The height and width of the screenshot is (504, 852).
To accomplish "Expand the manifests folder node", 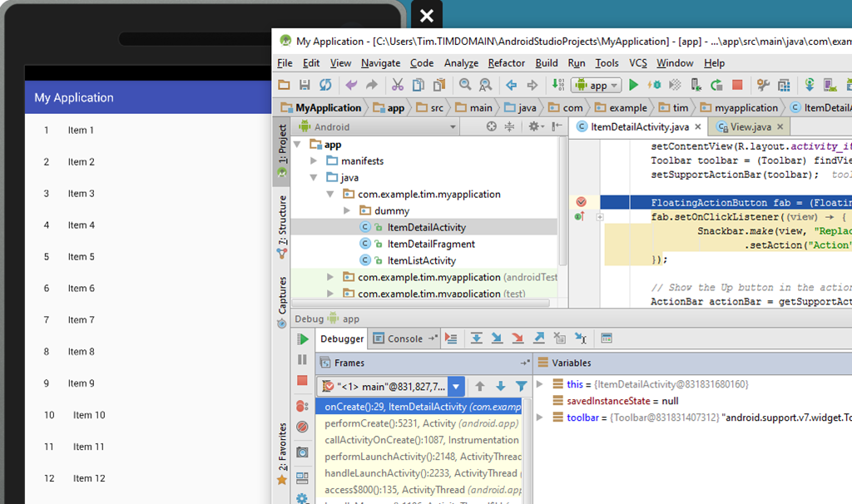I will (x=314, y=161).
